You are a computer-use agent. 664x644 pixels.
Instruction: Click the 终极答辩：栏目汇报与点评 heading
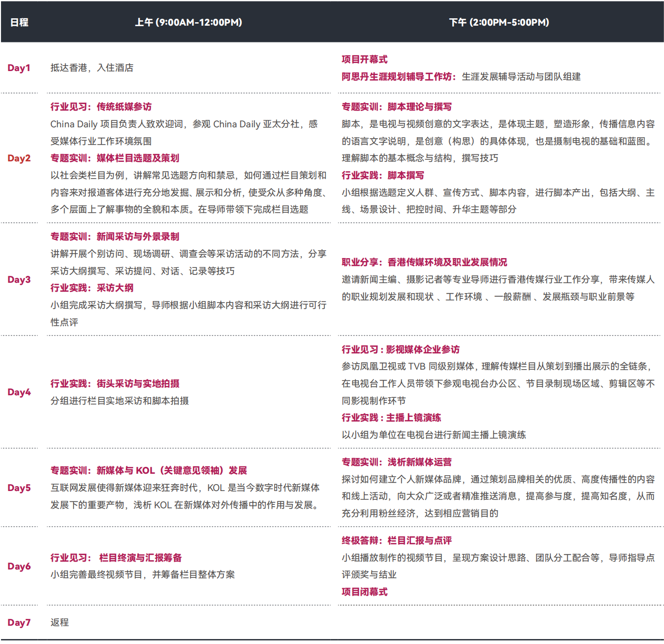click(396, 540)
